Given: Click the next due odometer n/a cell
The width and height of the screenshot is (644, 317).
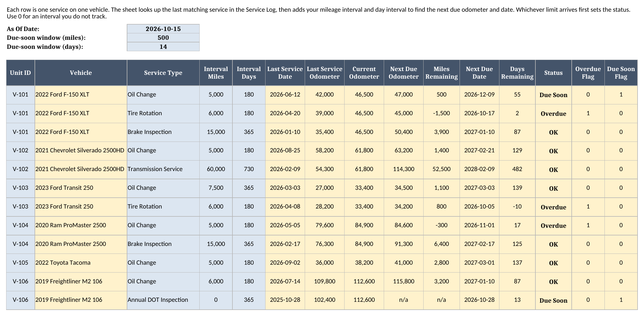Looking at the screenshot, I should [x=404, y=300].
